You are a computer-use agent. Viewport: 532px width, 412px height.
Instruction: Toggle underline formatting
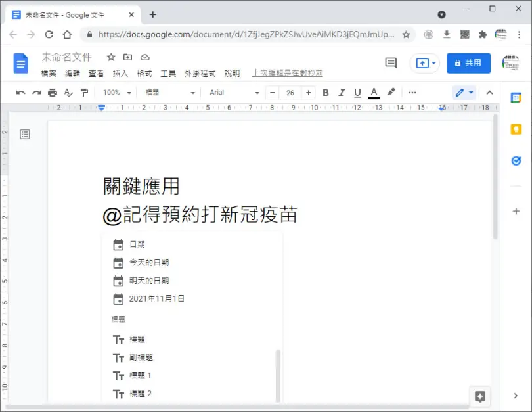coord(357,92)
